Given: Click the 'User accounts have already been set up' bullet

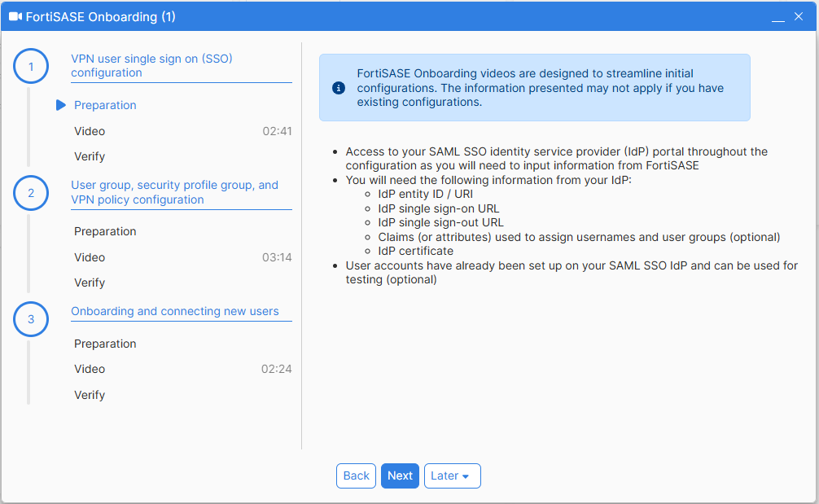Looking at the screenshot, I should (572, 273).
